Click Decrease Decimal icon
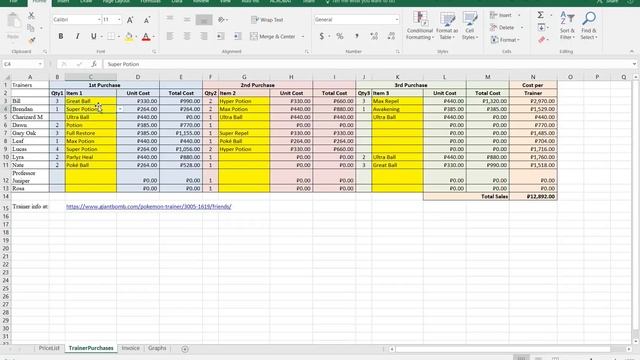The image size is (640, 360). coord(391,36)
